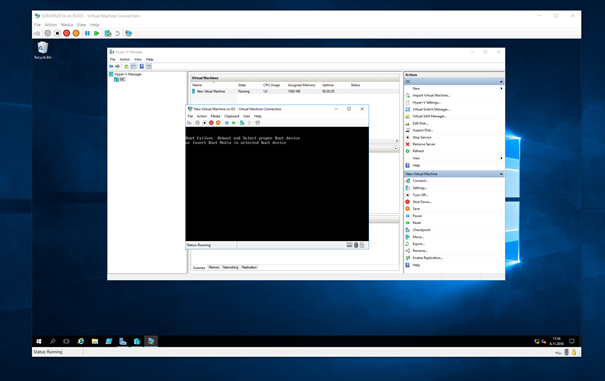This screenshot has width=605, height=381.
Task: Click Import Virtual Machine action
Action: coord(431,95)
